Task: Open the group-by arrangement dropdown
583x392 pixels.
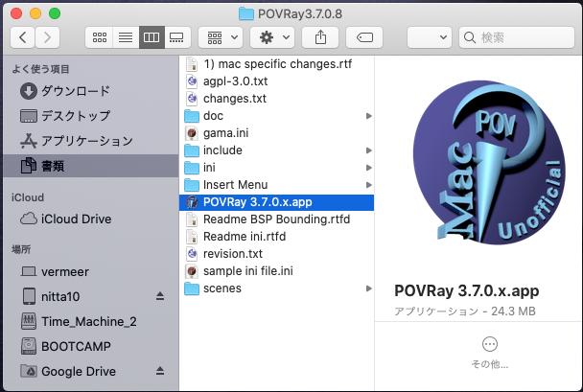Action: click(220, 37)
